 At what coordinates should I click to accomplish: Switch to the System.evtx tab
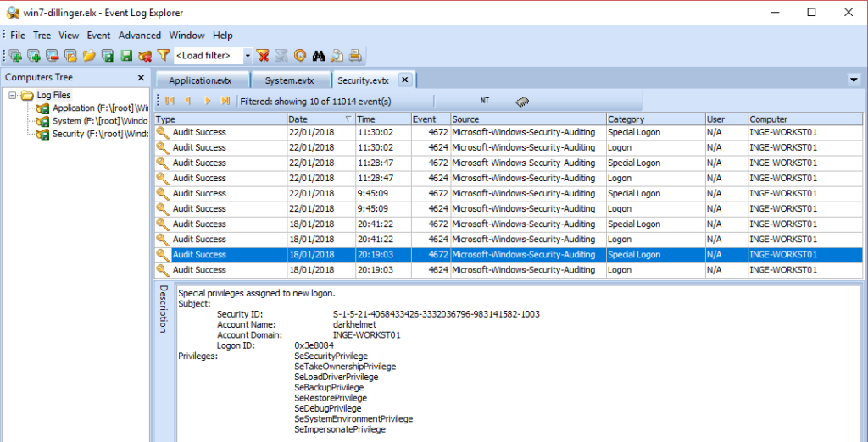click(289, 80)
